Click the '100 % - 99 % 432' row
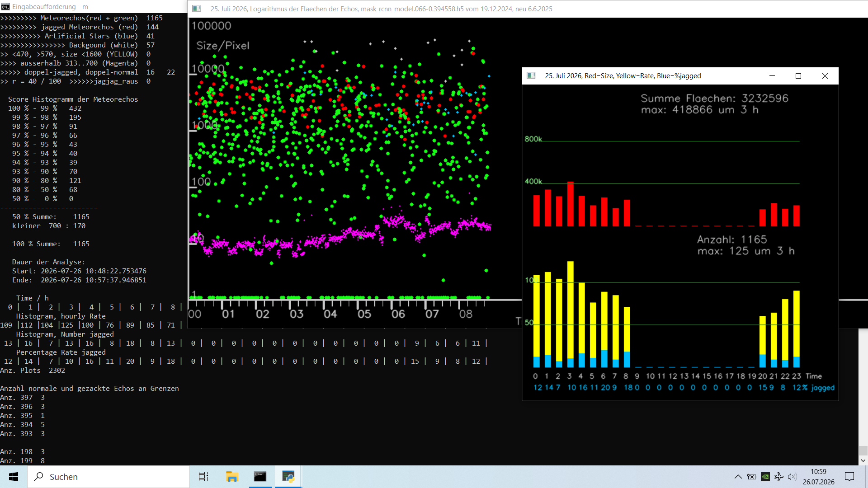 coord(45,108)
